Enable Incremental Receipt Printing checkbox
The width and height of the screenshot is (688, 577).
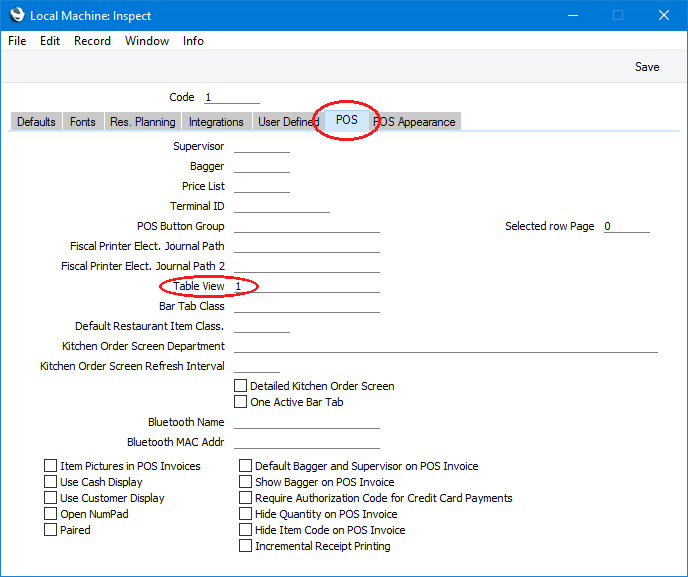245,546
